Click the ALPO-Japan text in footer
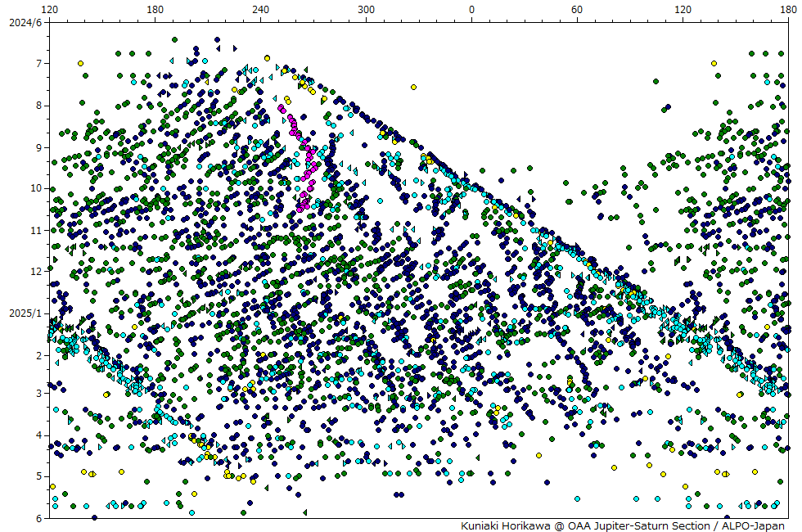Image resolution: width=802 pixels, height=532 pixels. [x=755, y=525]
